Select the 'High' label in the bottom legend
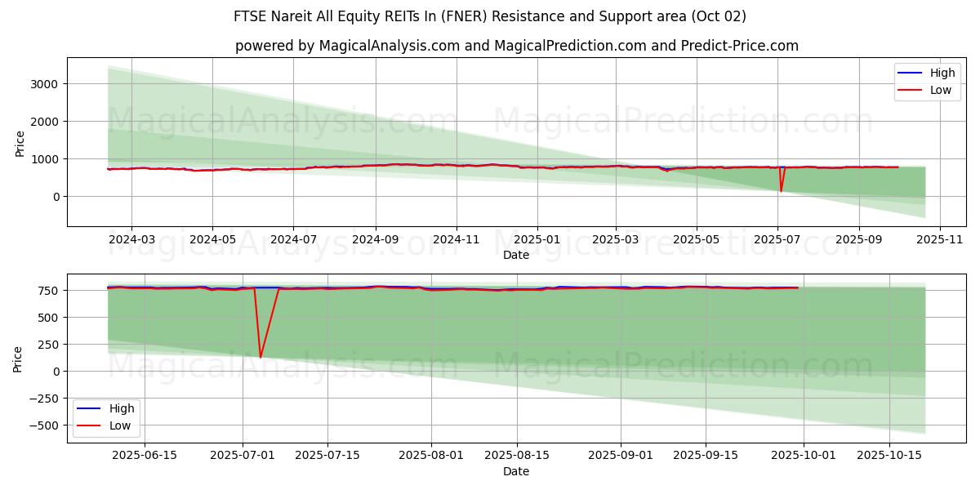 pos(122,408)
